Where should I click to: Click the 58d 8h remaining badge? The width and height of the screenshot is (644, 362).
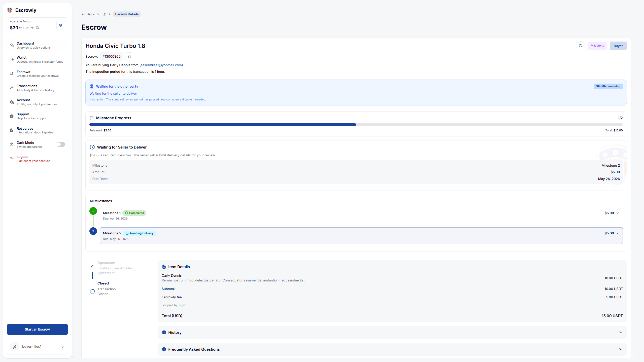point(608,87)
